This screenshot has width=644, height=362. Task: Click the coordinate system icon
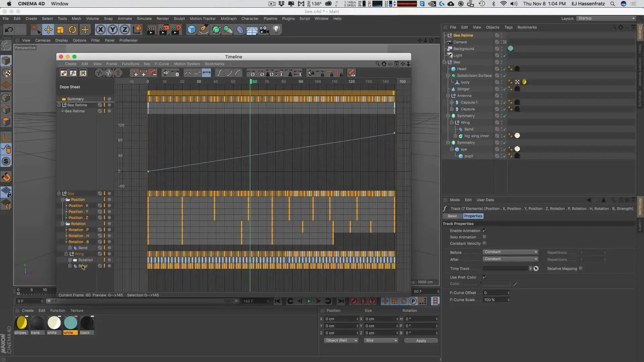tap(137, 30)
